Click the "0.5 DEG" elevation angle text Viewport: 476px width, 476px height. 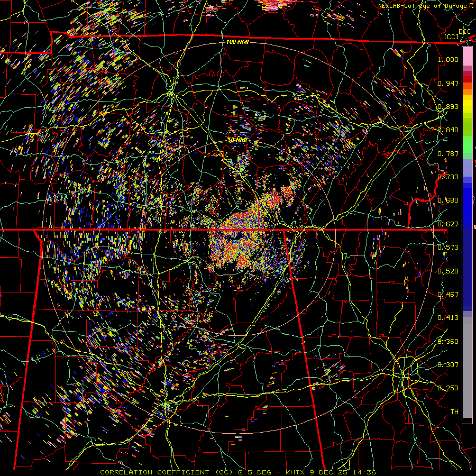[255, 472]
